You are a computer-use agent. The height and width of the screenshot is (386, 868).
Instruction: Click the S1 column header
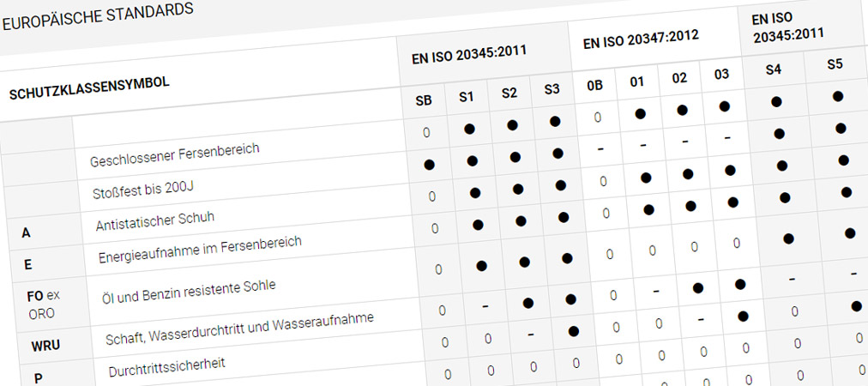coord(467,96)
